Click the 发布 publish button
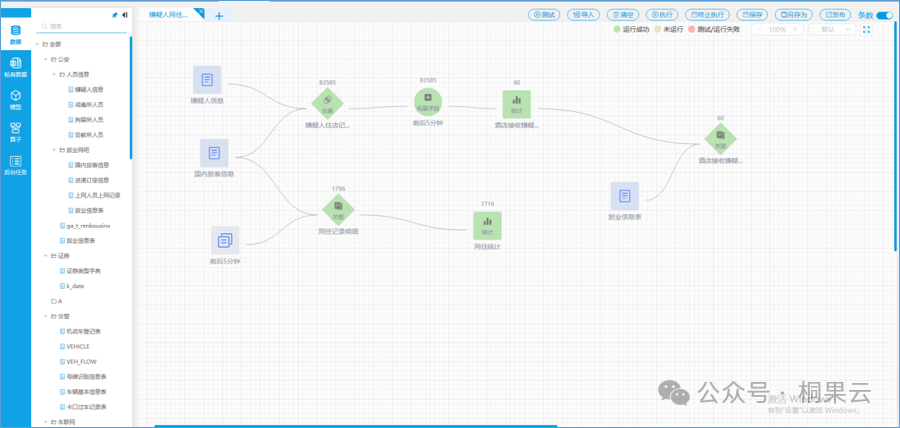This screenshot has width=900, height=428. pos(835,15)
